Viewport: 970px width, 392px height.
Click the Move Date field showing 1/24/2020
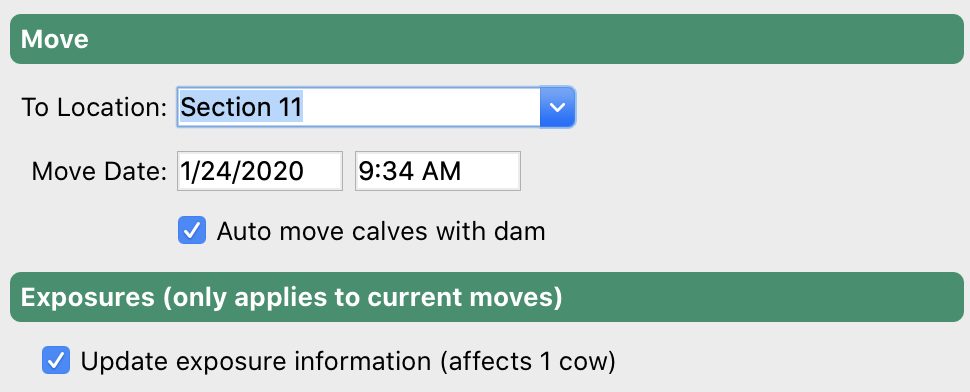tap(260, 171)
